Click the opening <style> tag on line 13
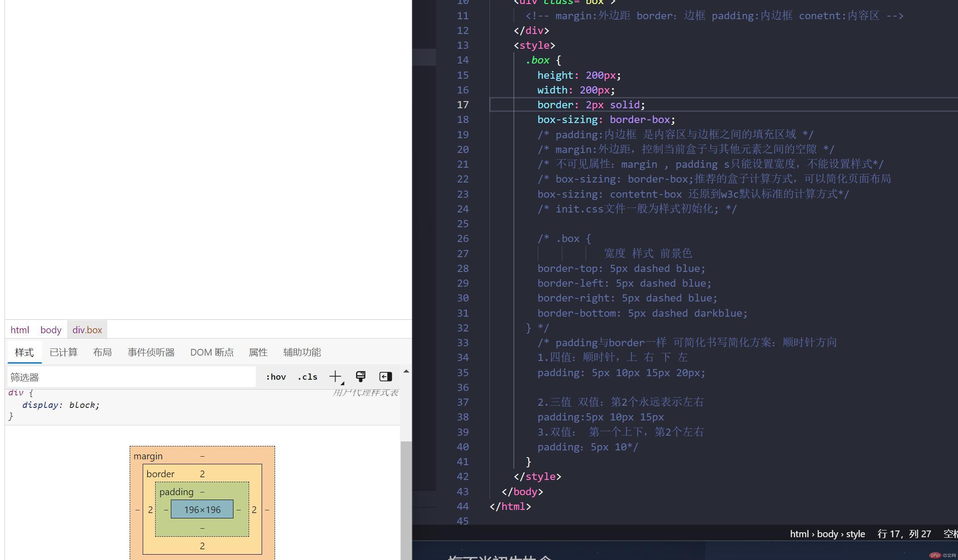The height and width of the screenshot is (560, 958). click(x=534, y=46)
